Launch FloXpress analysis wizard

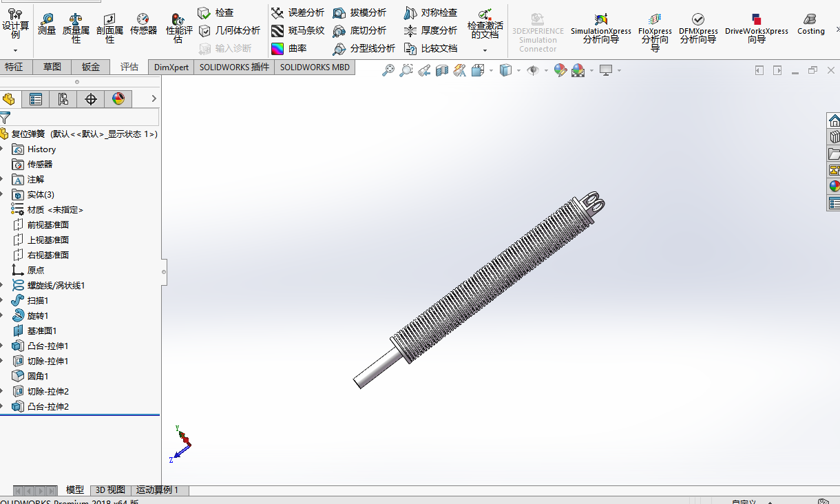coord(655,32)
